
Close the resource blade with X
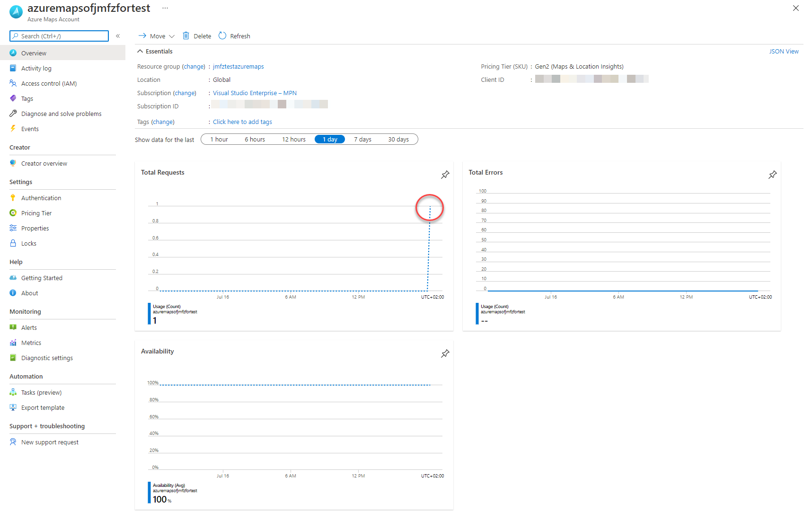click(x=796, y=8)
